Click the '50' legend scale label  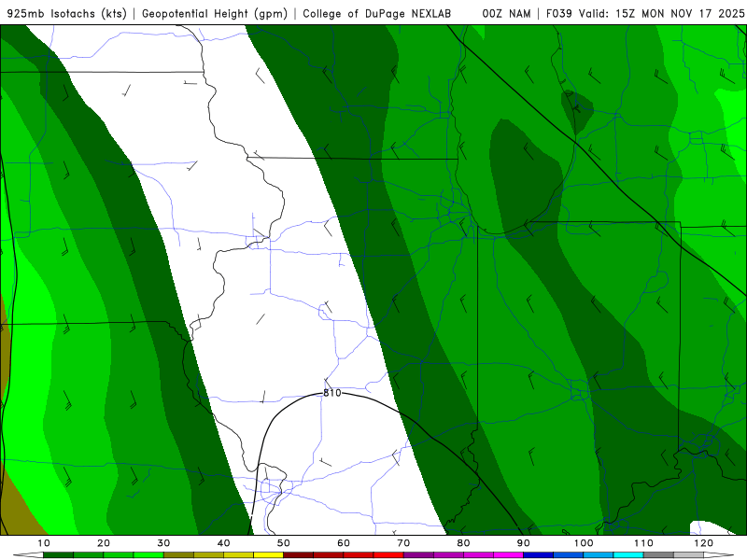tap(284, 543)
